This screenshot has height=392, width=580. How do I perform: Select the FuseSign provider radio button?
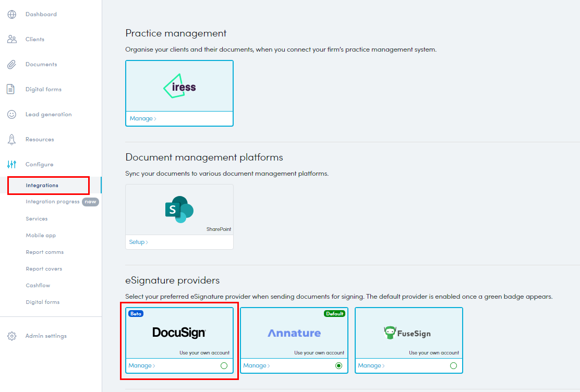453,366
